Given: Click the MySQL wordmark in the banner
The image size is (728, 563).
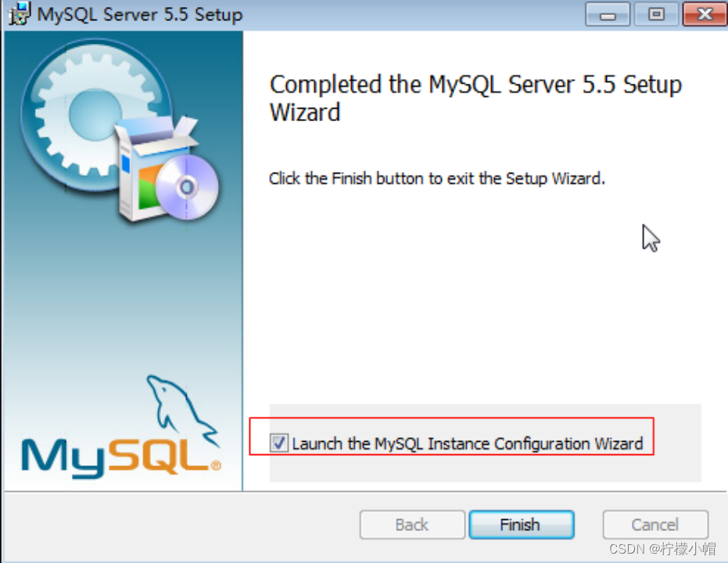Looking at the screenshot, I should [119, 456].
